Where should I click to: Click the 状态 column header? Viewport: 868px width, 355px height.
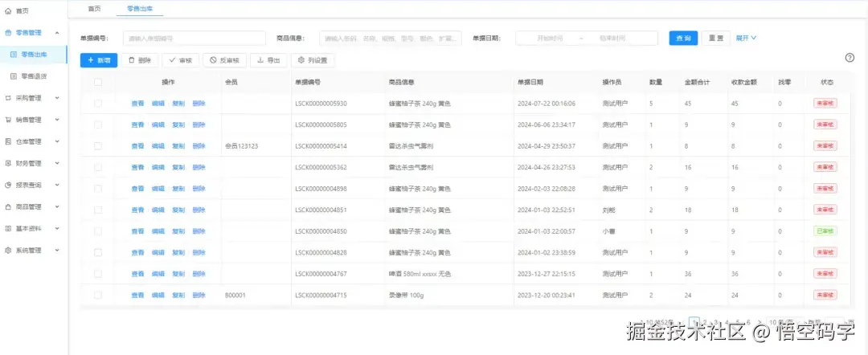[x=827, y=82]
